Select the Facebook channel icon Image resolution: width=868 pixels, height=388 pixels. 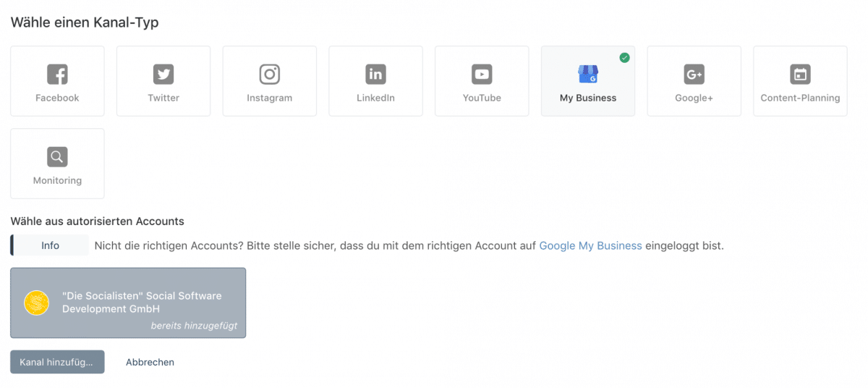tap(57, 74)
